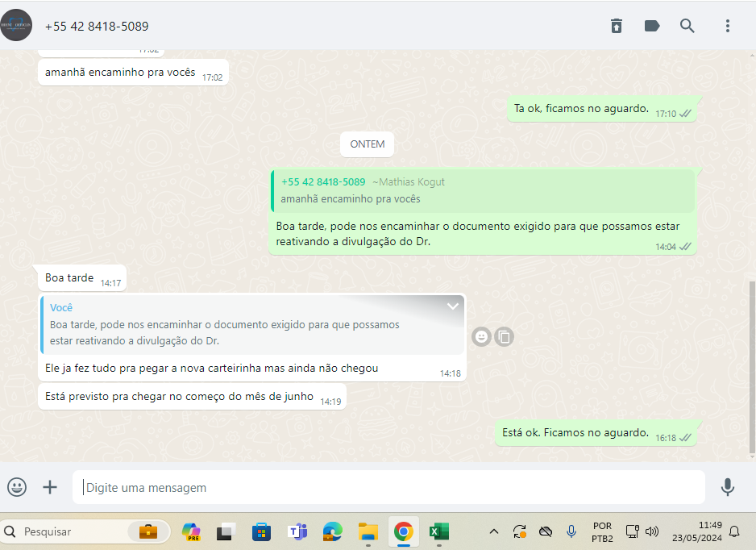Open volume speaker tray icon
This screenshot has width=756, height=550.
coord(652,531)
